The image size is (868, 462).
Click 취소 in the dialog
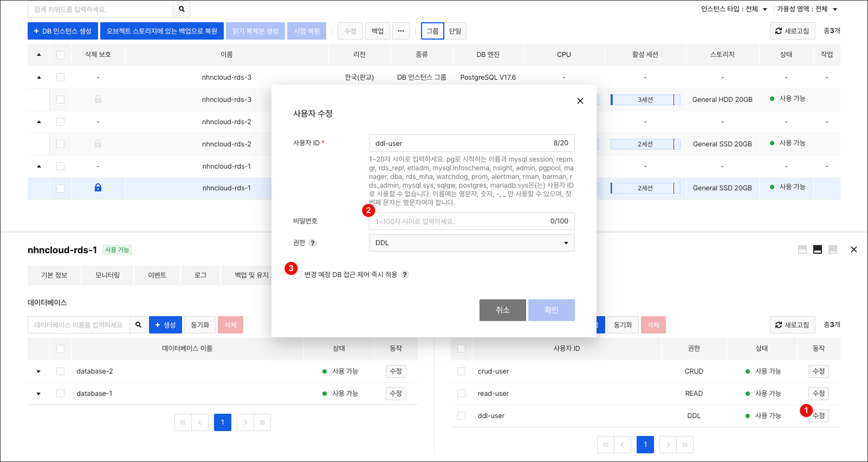pos(503,310)
